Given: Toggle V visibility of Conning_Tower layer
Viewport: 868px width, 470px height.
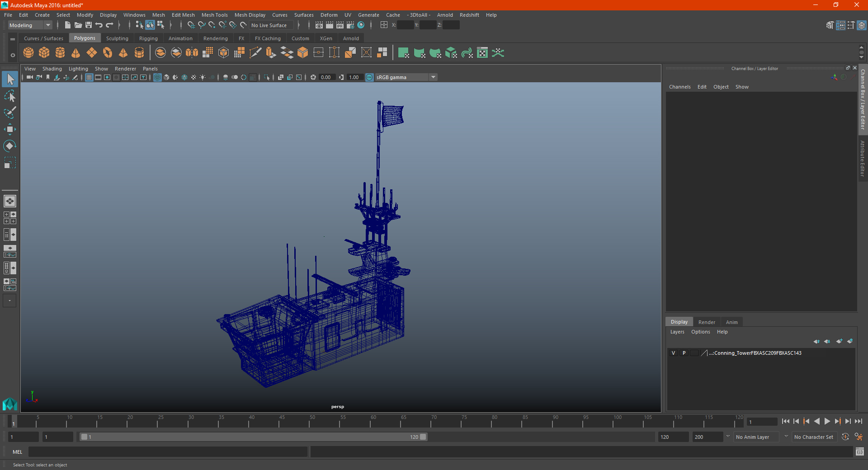Looking at the screenshot, I should [x=673, y=353].
